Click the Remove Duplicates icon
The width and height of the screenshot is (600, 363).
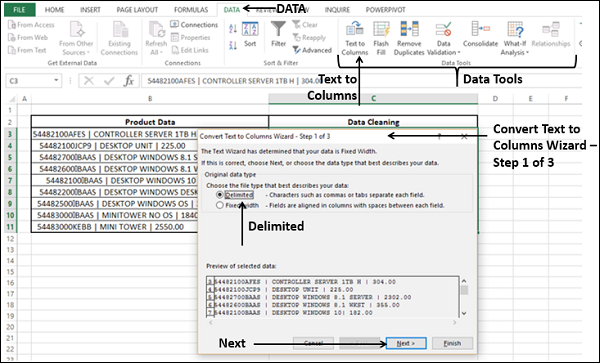click(409, 29)
